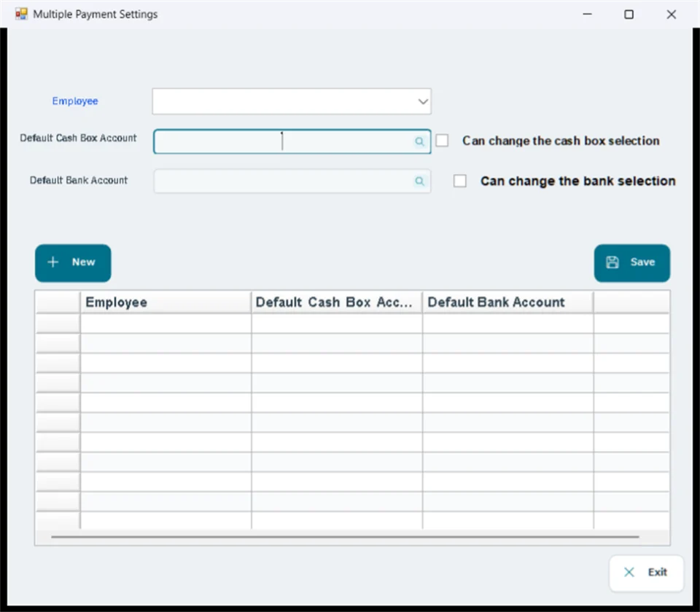Focus the Default Bank Account input field
This screenshot has height=612, width=700.
(292, 181)
